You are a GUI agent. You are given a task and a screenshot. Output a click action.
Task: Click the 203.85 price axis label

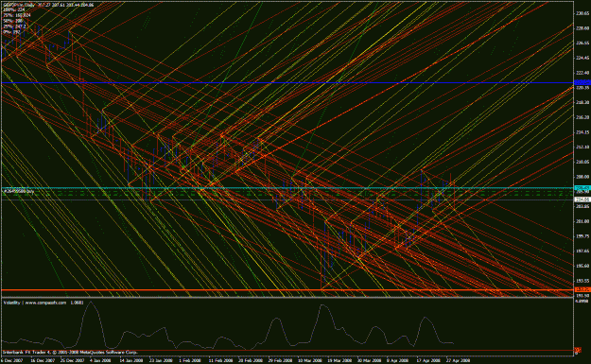582,206
